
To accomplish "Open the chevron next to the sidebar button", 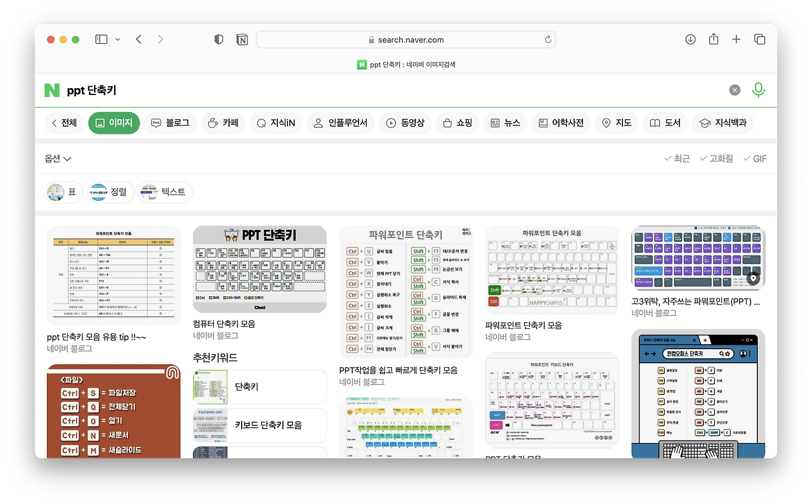I will point(117,39).
